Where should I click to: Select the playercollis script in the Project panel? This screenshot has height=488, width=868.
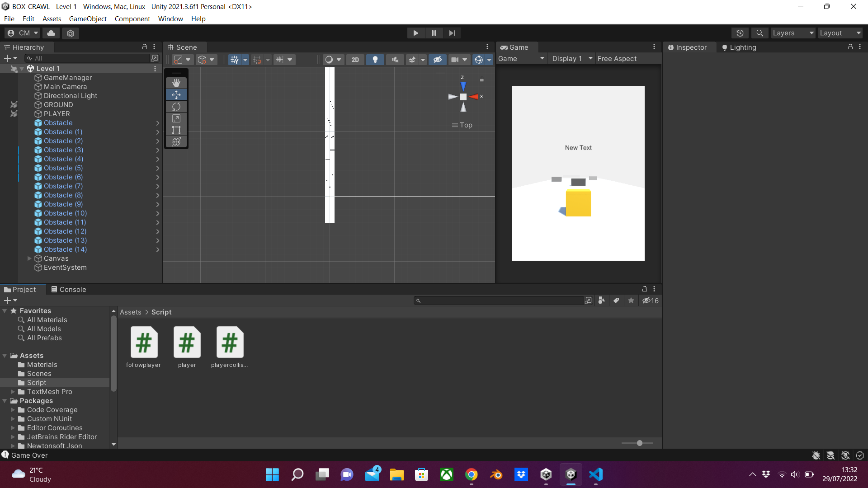point(229,343)
